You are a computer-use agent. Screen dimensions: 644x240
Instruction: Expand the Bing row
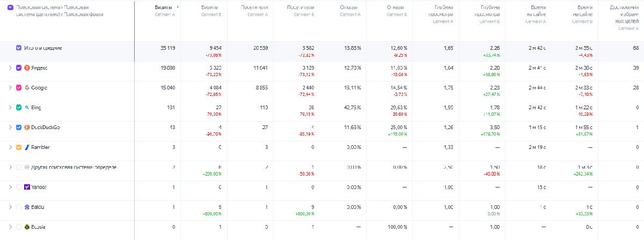10,108
